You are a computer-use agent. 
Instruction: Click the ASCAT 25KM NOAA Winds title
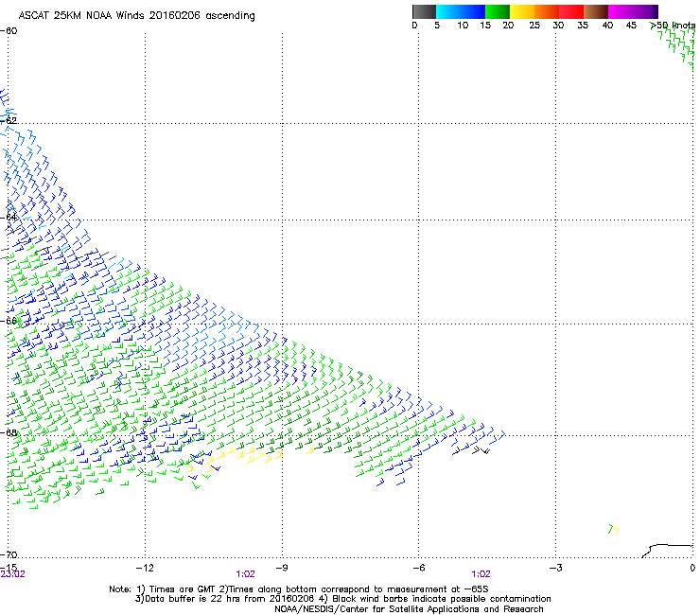click(136, 16)
